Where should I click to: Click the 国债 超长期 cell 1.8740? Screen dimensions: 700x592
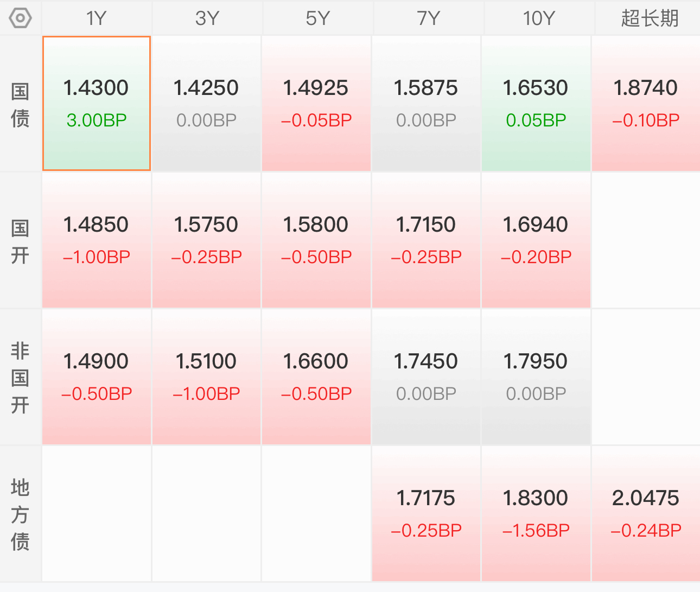[x=646, y=104]
